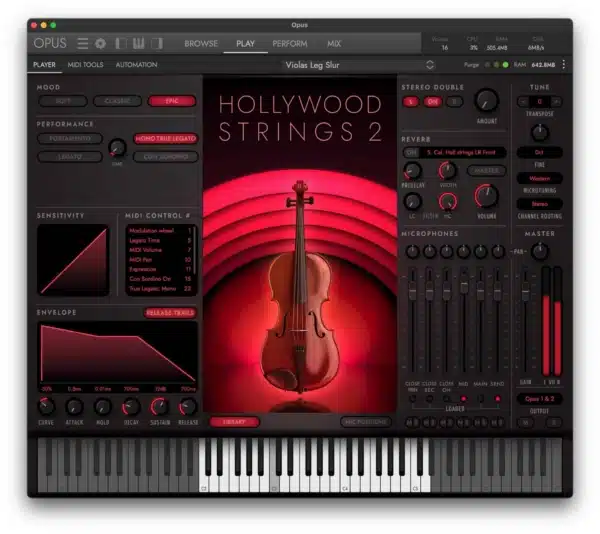
Task: Click the Reverb Predelay knob
Action: click(412, 171)
